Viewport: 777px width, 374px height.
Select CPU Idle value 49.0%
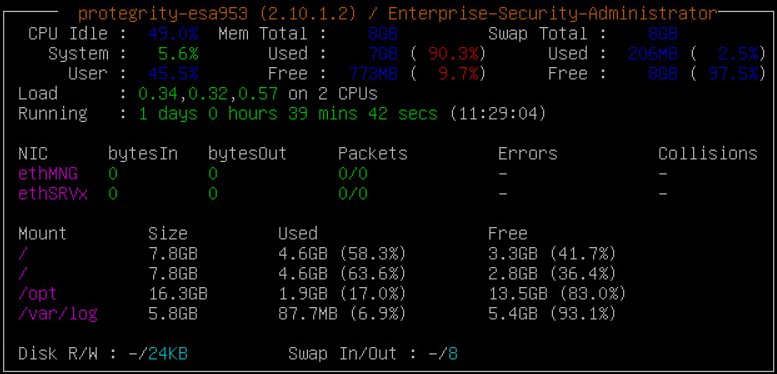(173, 34)
